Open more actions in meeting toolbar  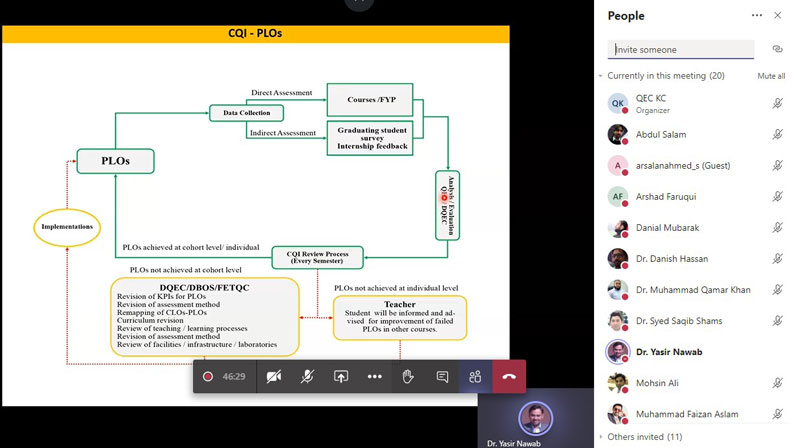(x=374, y=377)
